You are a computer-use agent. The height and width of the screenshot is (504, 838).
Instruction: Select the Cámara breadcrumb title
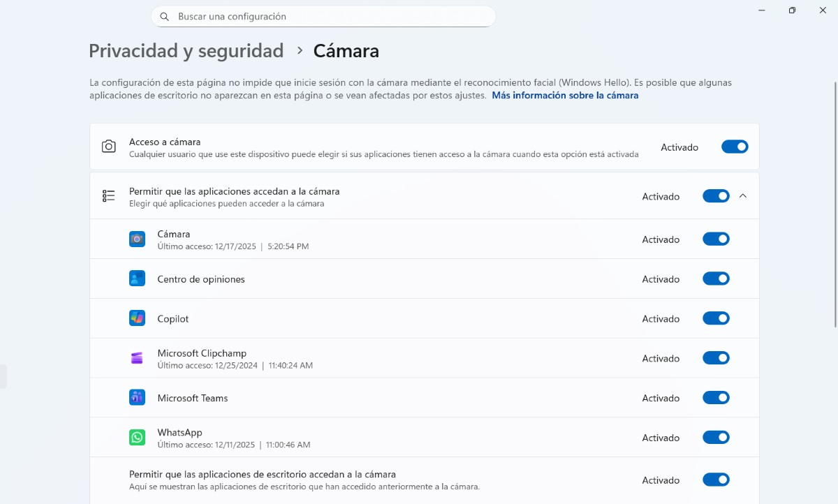[x=346, y=51]
